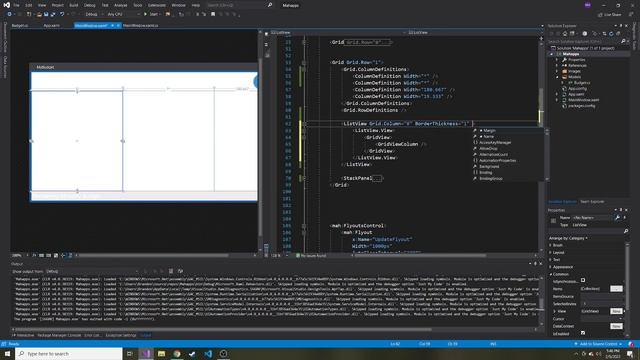Image resolution: width=640 pixels, height=360 pixels.
Task: Click the Undo toolbar icon
Action: coord(62,14)
